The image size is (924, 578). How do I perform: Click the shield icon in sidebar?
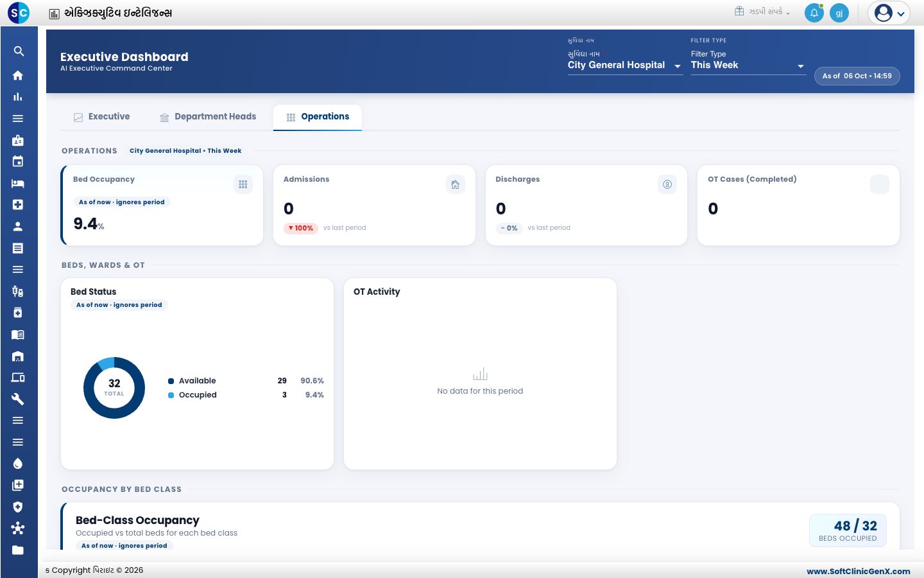(18, 507)
